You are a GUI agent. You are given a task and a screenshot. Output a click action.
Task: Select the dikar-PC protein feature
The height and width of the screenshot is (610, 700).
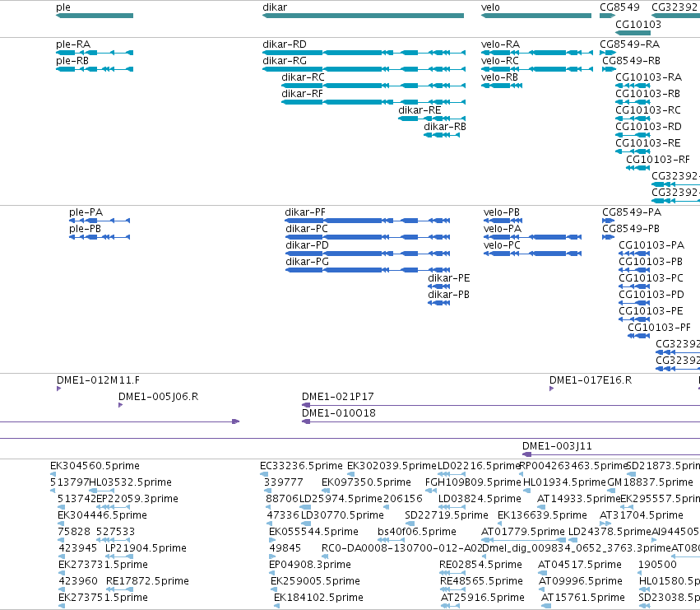pos(368,237)
